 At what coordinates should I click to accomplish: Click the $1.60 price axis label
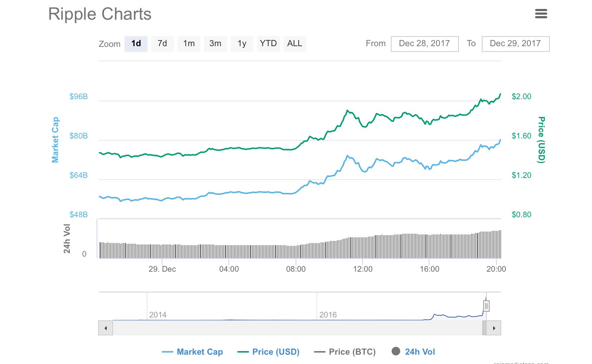tap(521, 136)
